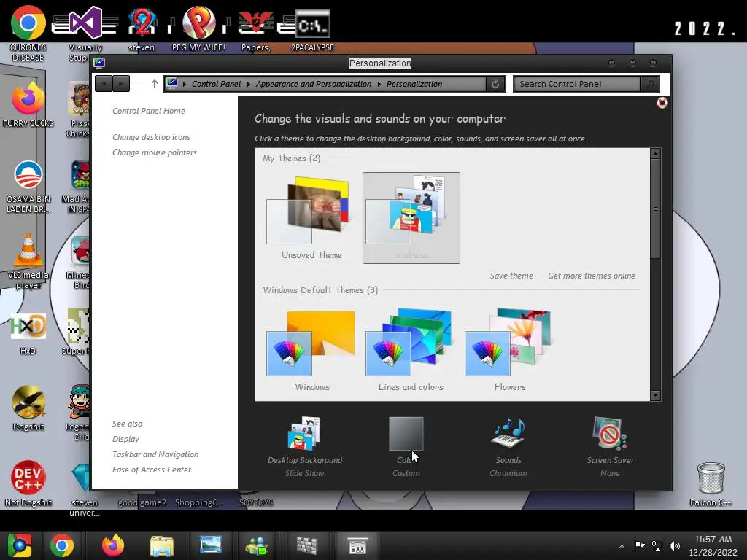Viewport: 747px width, 560px height.
Task: Open the Color custom settings
Action: (x=406, y=447)
